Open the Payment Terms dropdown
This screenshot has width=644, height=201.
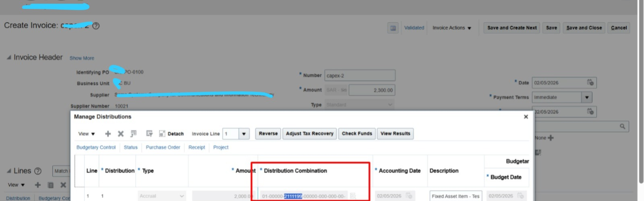tap(587, 97)
